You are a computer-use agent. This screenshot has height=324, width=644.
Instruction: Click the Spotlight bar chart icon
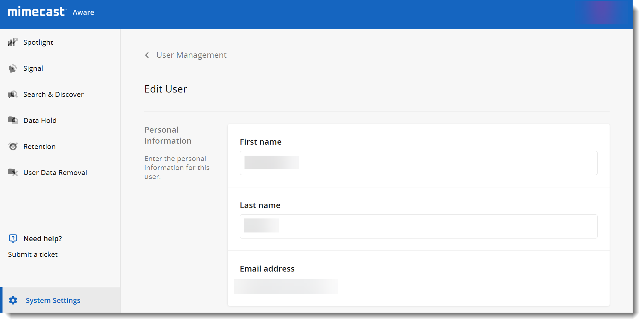coord(13,42)
